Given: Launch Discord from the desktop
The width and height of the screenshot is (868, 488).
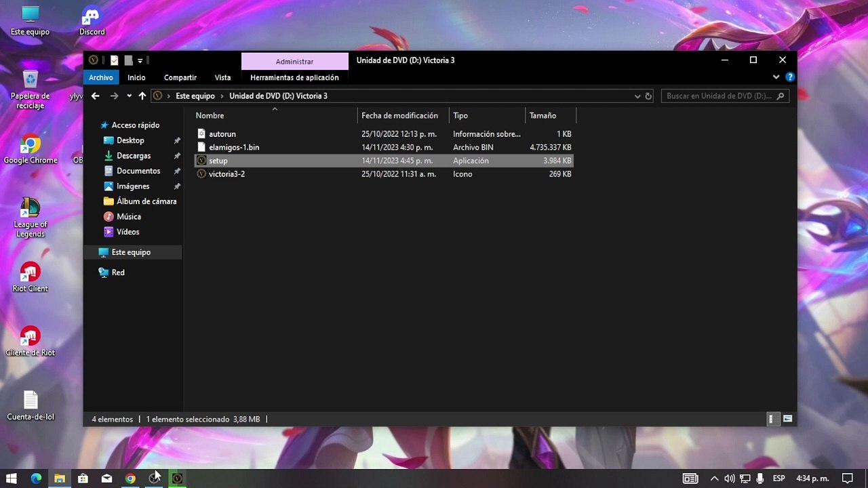Looking at the screenshot, I should click(92, 21).
